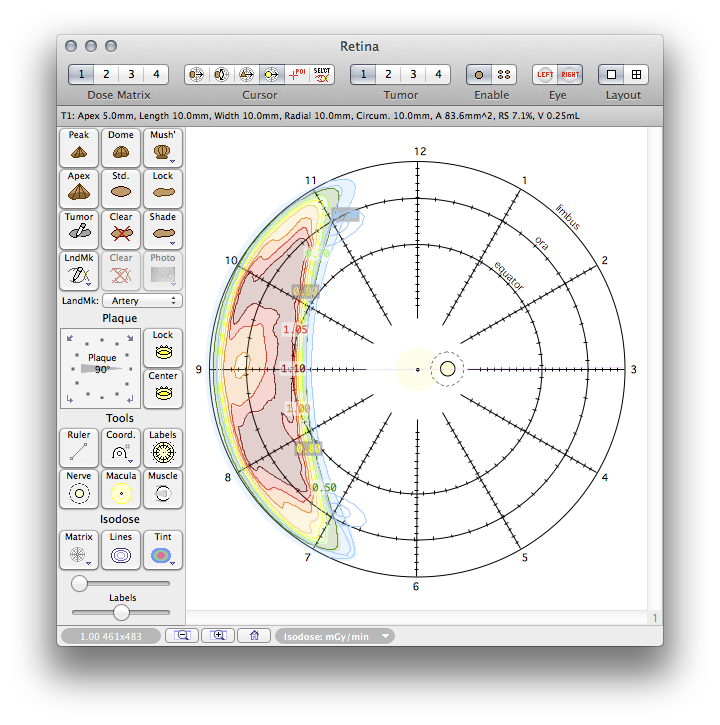Reset view with the home button

point(254,635)
